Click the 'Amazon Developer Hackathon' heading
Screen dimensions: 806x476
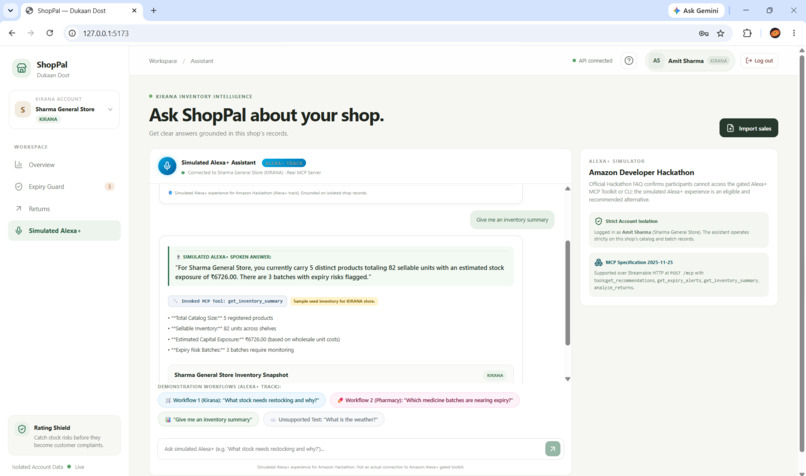click(x=641, y=173)
